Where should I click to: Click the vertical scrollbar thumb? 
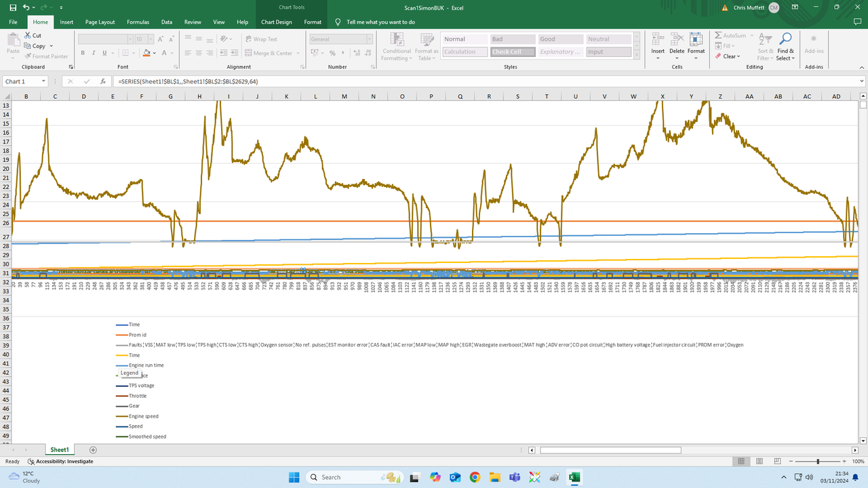[863, 105]
